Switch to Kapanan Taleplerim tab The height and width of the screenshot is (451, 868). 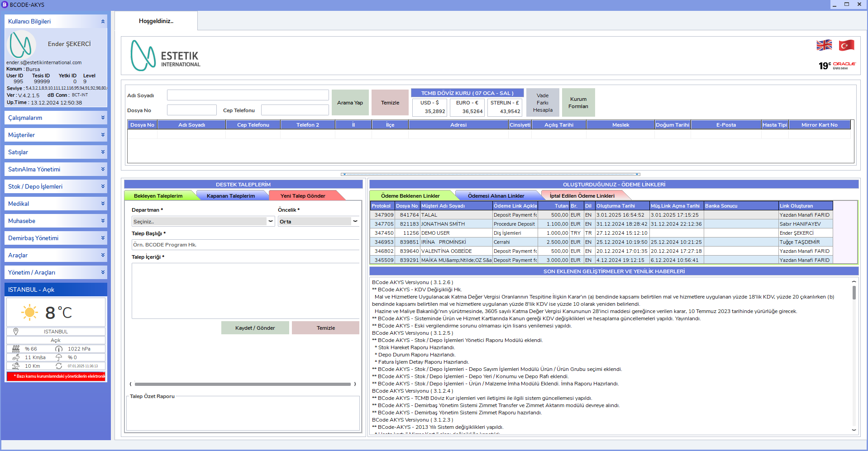pos(231,196)
